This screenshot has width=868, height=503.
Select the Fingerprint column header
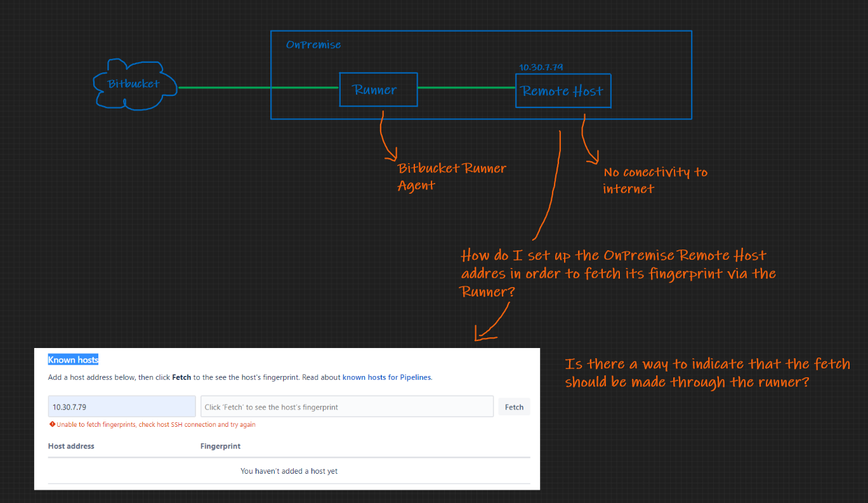click(220, 446)
